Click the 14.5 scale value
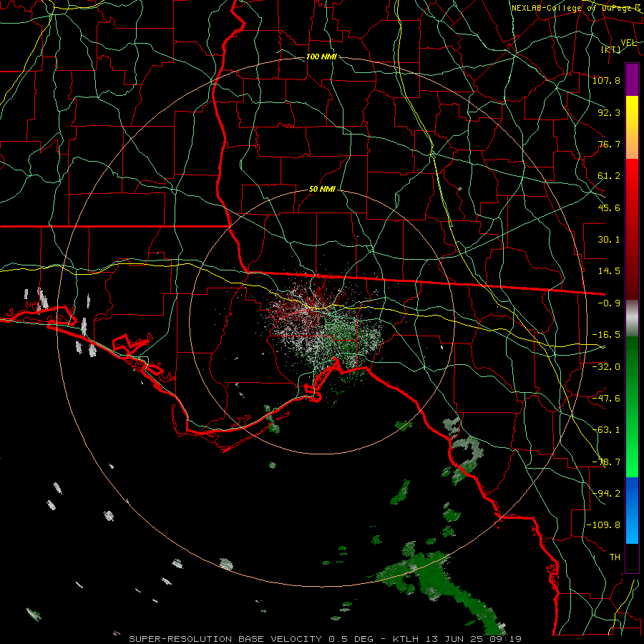The height and width of the screenshot is (644, 644). (x=609, y=271)
